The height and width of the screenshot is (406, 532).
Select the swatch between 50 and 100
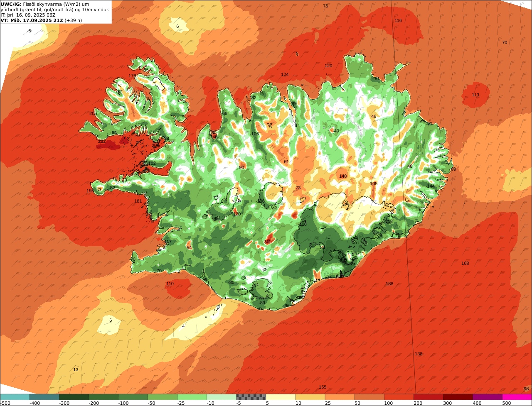(369, 397)
